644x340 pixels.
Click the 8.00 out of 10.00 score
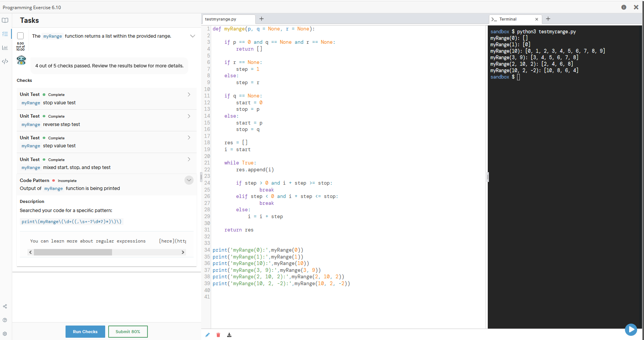coord(21,46)
